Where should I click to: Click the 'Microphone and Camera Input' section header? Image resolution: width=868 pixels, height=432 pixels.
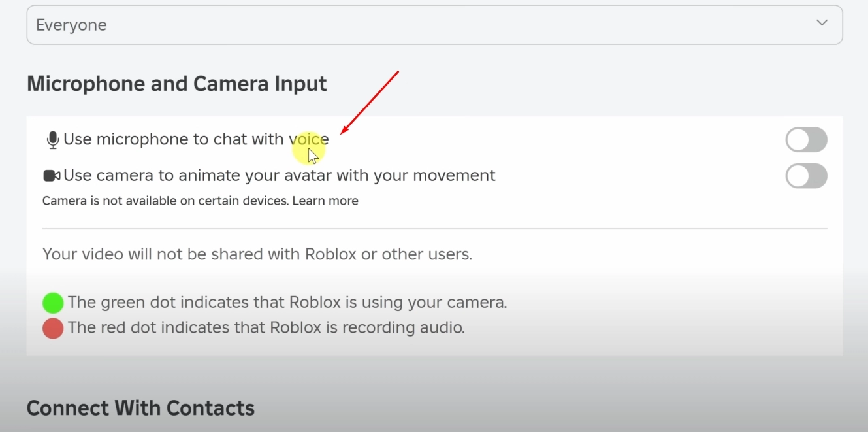(176, 83)
